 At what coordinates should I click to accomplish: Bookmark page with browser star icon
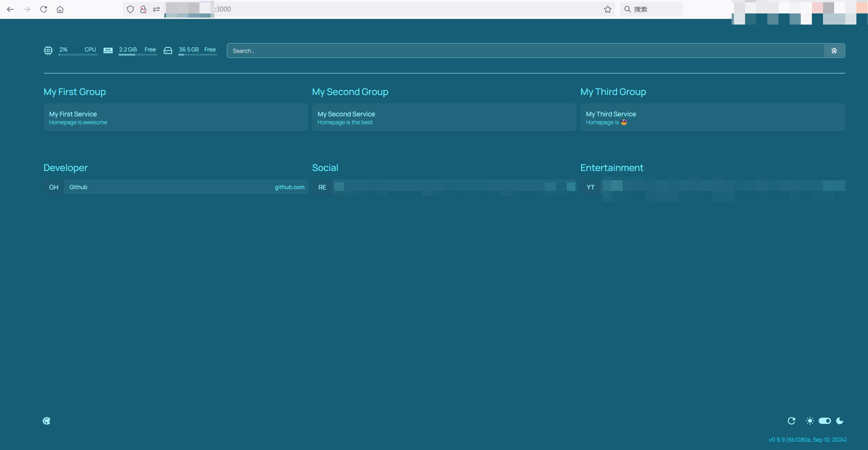coord(608,9)
